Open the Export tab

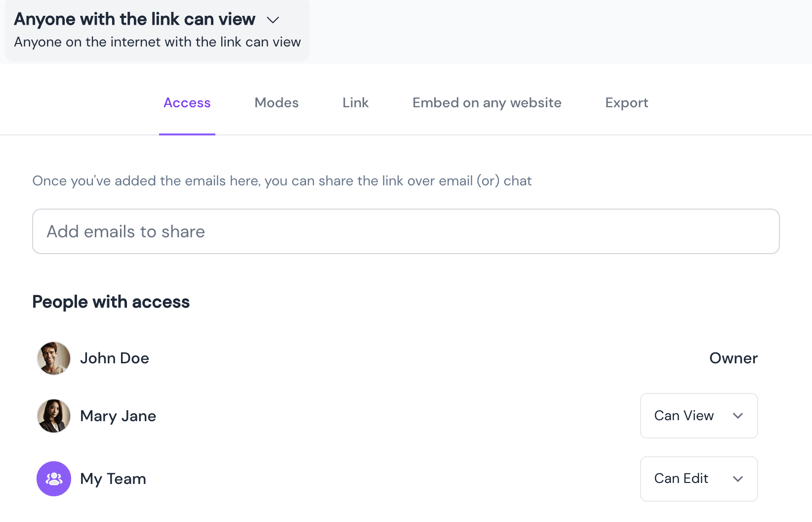click(x=626, y=103)
